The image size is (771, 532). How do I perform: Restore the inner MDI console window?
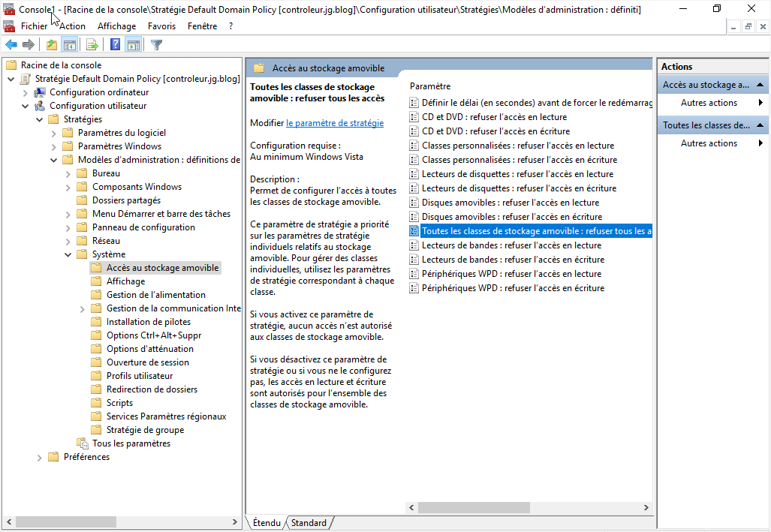point(748,27)
